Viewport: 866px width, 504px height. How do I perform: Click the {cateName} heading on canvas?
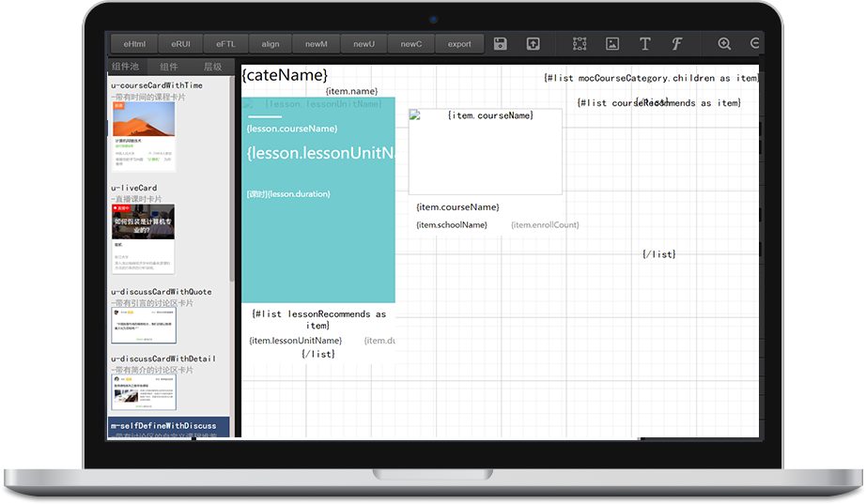(285, 75)
